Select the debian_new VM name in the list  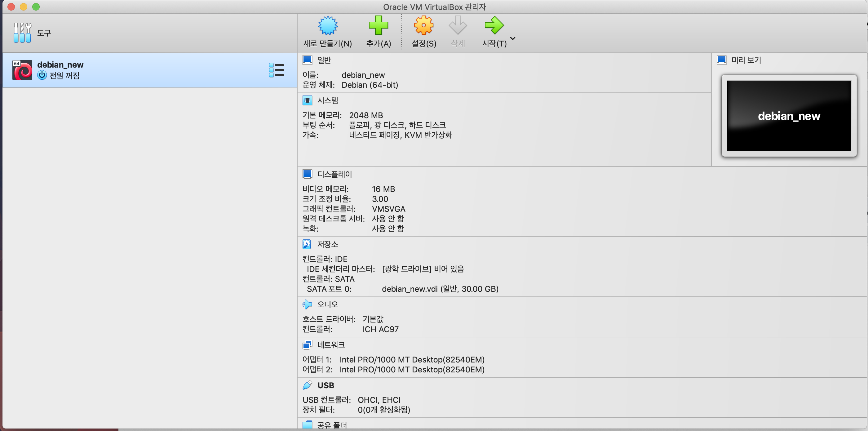pos(60,65)
